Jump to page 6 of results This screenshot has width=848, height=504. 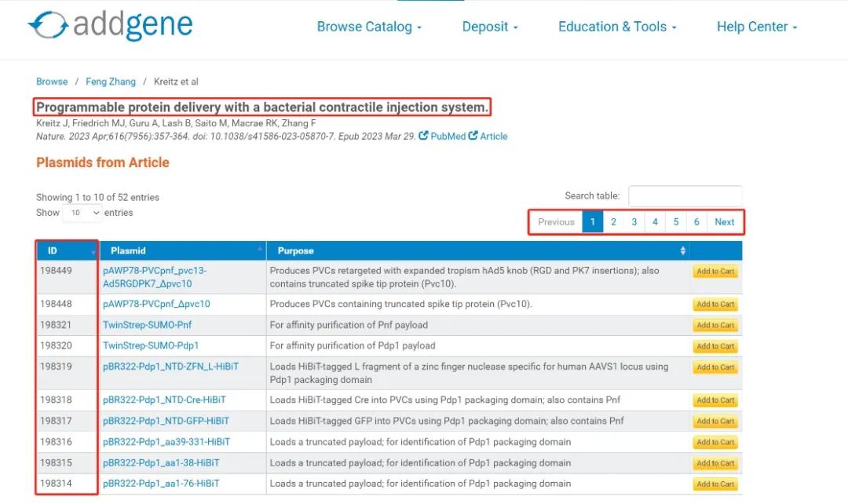click(x=696, y=222)
